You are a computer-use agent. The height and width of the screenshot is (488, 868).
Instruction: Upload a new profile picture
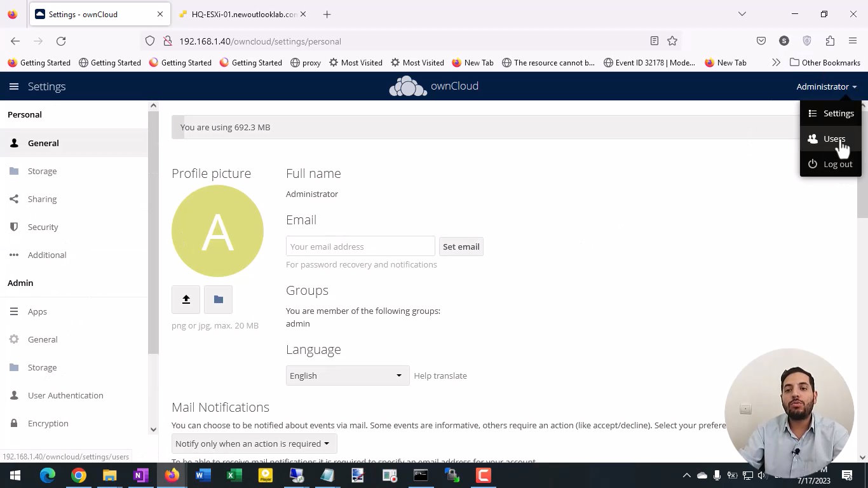click(x=186, y=299)
